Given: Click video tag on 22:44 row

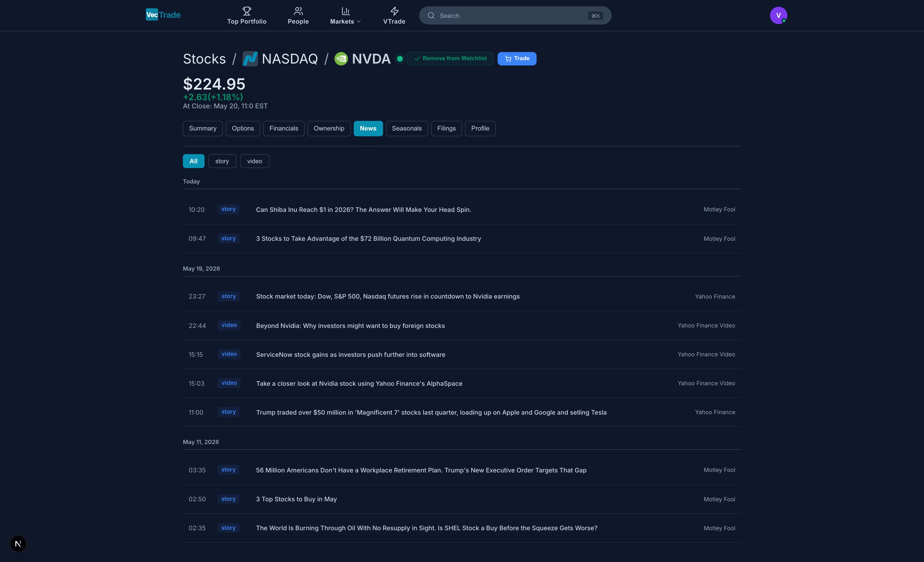Looking at the screenshot, I should coord(229,325).
